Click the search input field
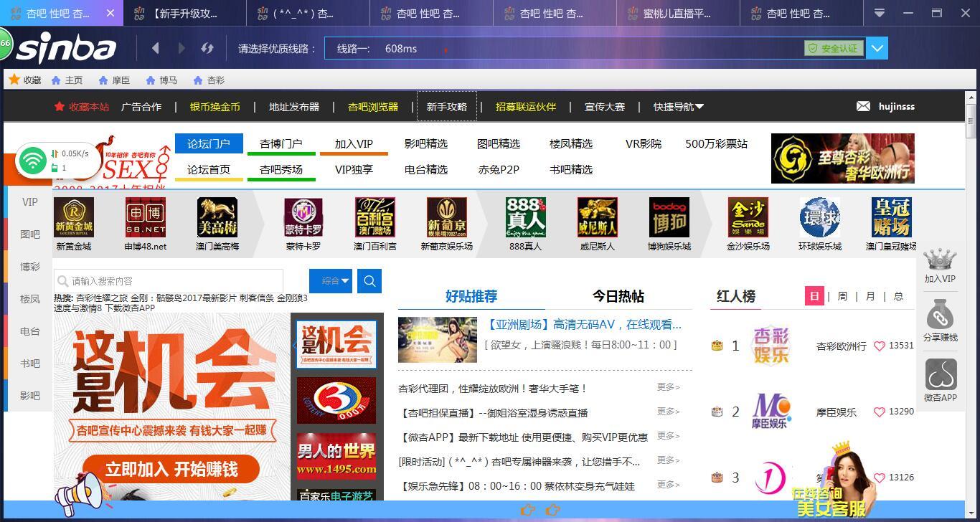Viewport: 980px width, 522px height. coord(169,281)
